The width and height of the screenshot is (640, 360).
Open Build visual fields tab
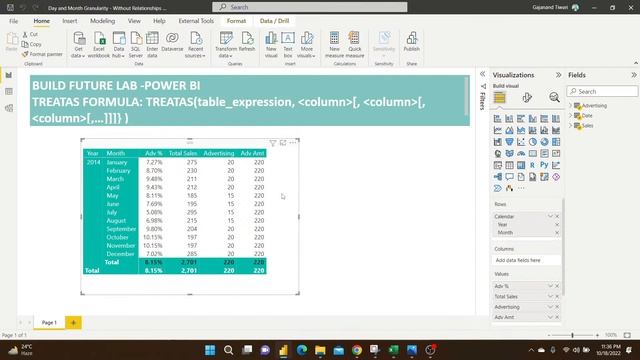pos(500,97)
